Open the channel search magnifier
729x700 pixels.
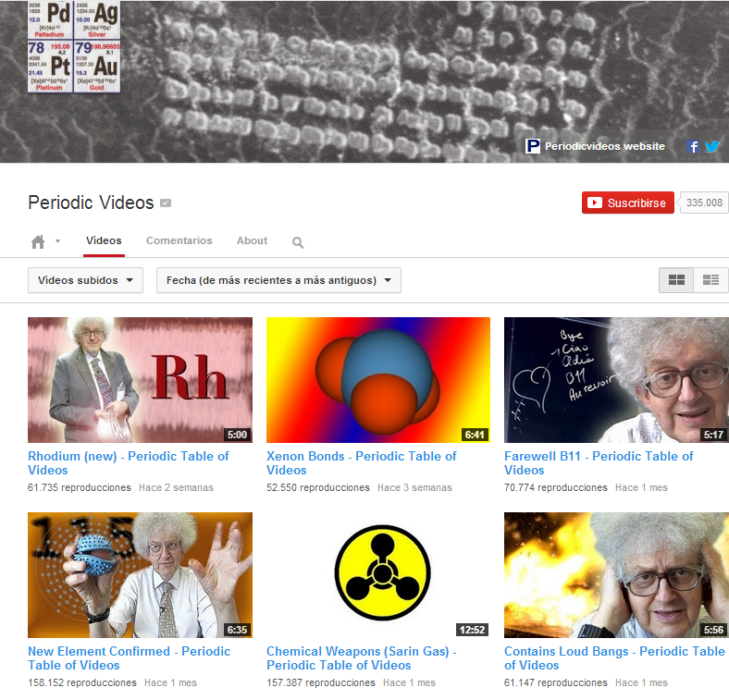pyautogui.click(x=298, y=242)
